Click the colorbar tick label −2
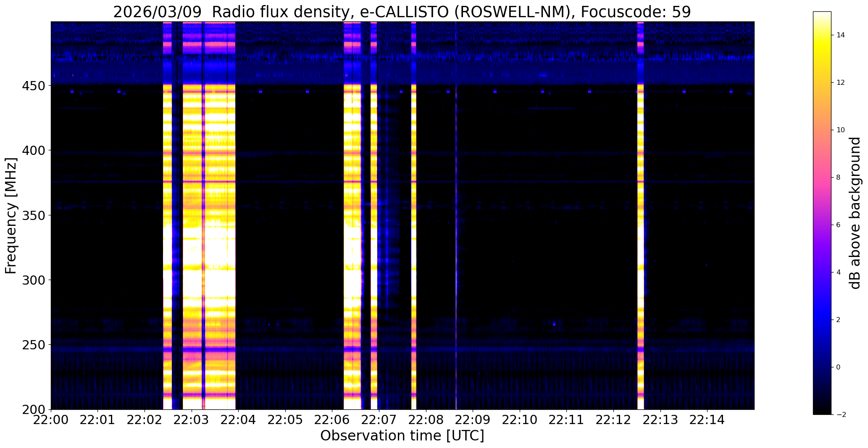 (841, 415)
